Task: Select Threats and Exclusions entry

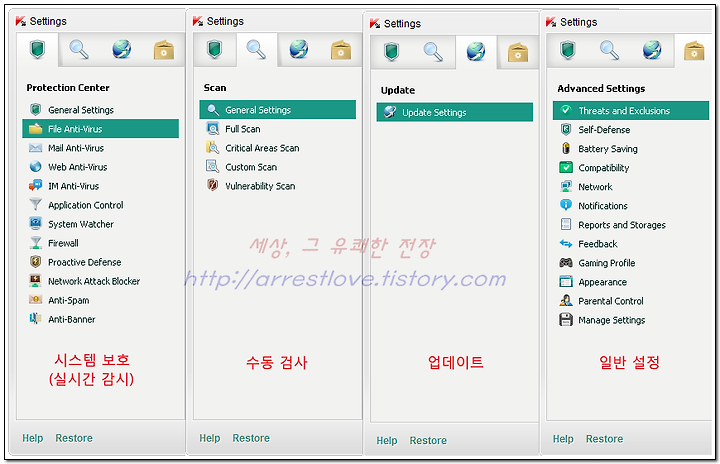Action: click(x=631, y=111)
